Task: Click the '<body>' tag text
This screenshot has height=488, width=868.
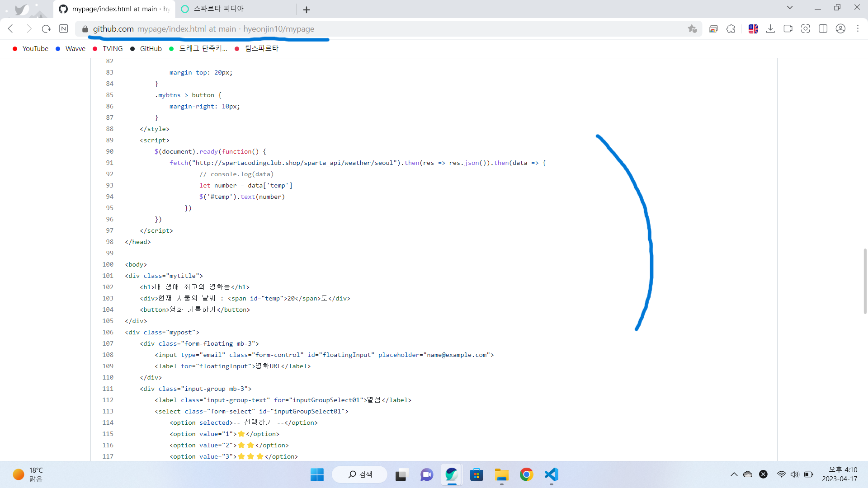Action: click(x=136, y=264)
